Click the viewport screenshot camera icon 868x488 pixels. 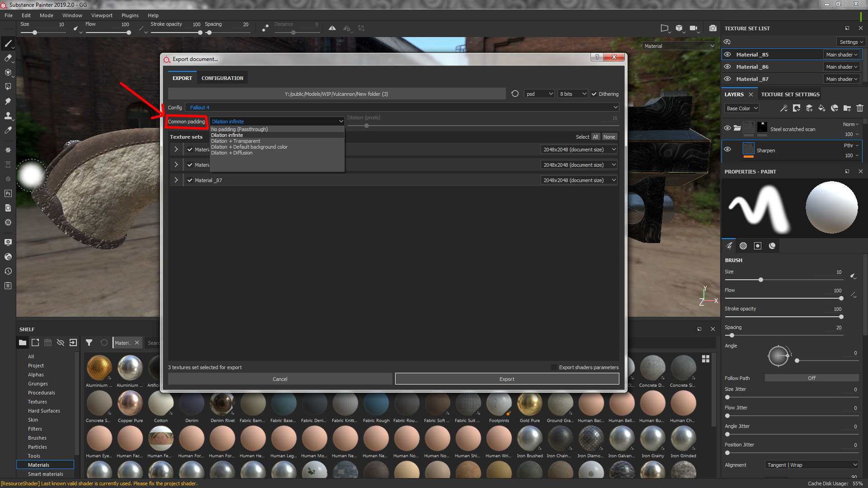pos(713,28)
